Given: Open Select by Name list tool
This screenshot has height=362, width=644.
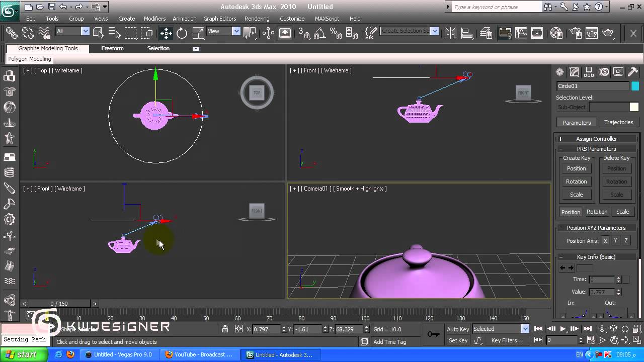Looking at the screenshot, I should click(x=114, y=33).
